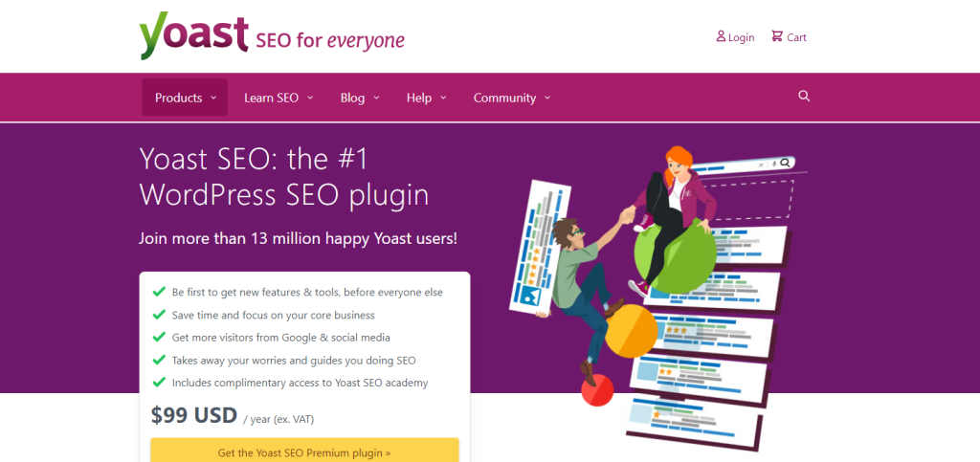Click checkmark beside 'Includes complimentary access'

coord(160,382)
